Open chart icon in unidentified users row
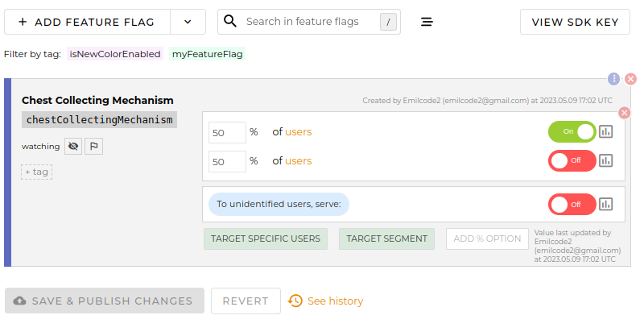Screen dimensions: 644x332 (x=606, y=204)
